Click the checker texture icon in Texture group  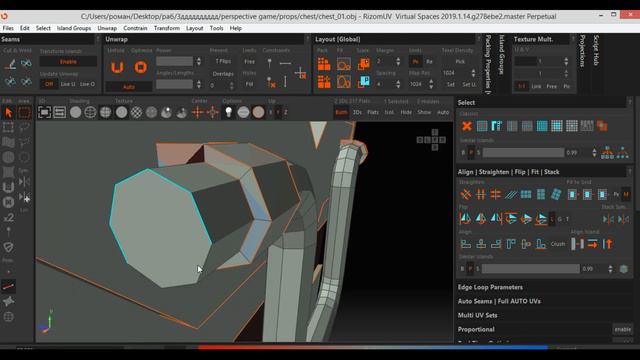tap(136, 112)
